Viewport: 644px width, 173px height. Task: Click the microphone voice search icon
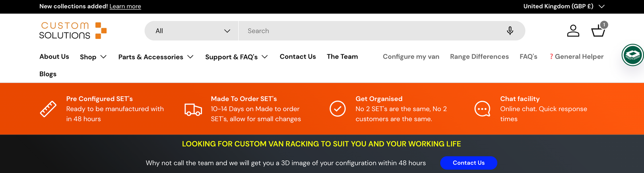point(510,31)
